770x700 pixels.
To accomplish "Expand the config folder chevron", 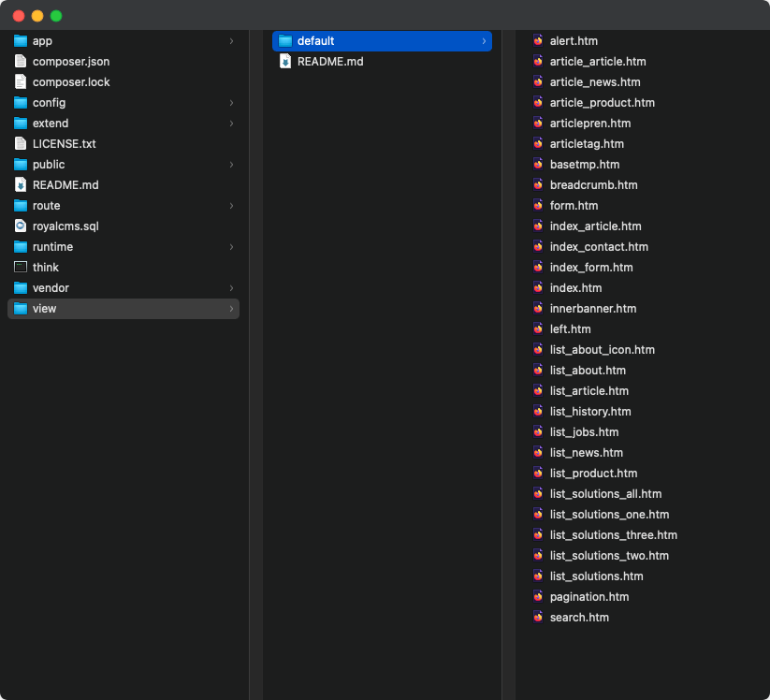I will pyautogui.click(x=231, y=103).
